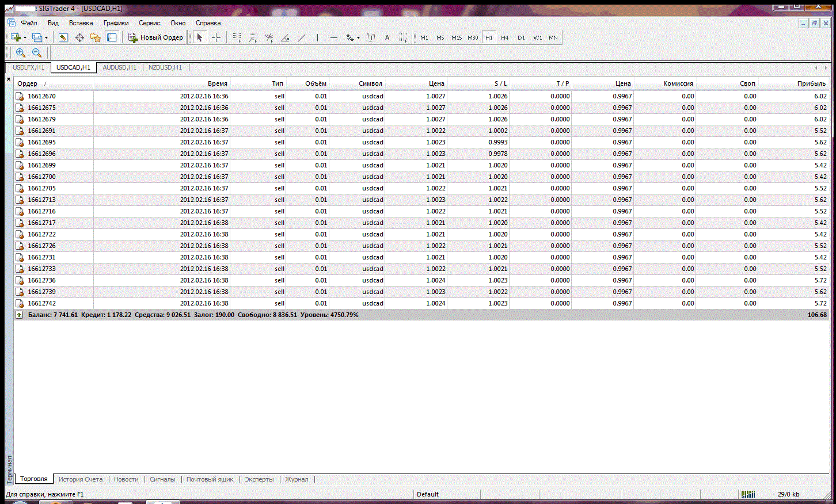
Task: Sort orders by the Ордер column header
Action: (x=54, y=83)
